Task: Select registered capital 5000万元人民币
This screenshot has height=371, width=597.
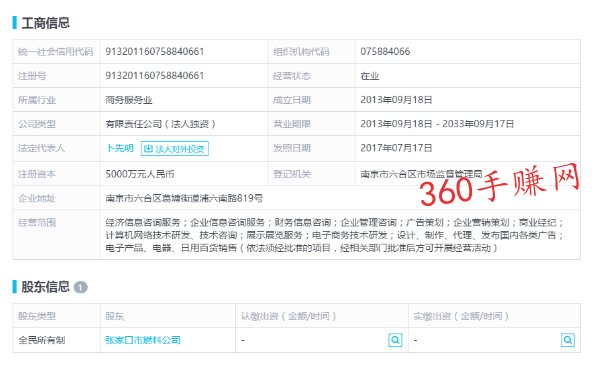Action: click(x=140, y=174)
